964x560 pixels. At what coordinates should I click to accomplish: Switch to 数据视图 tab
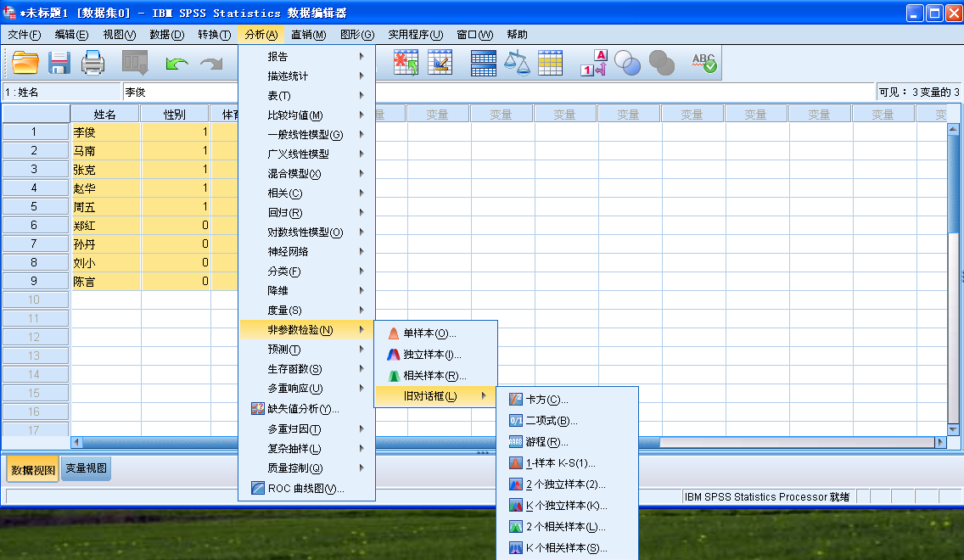click(x=32, y=470)
